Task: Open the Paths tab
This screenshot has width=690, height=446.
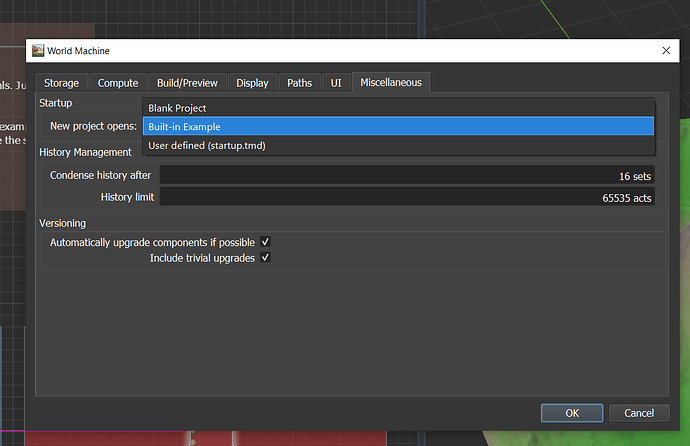Action: (x=300, y=83)
